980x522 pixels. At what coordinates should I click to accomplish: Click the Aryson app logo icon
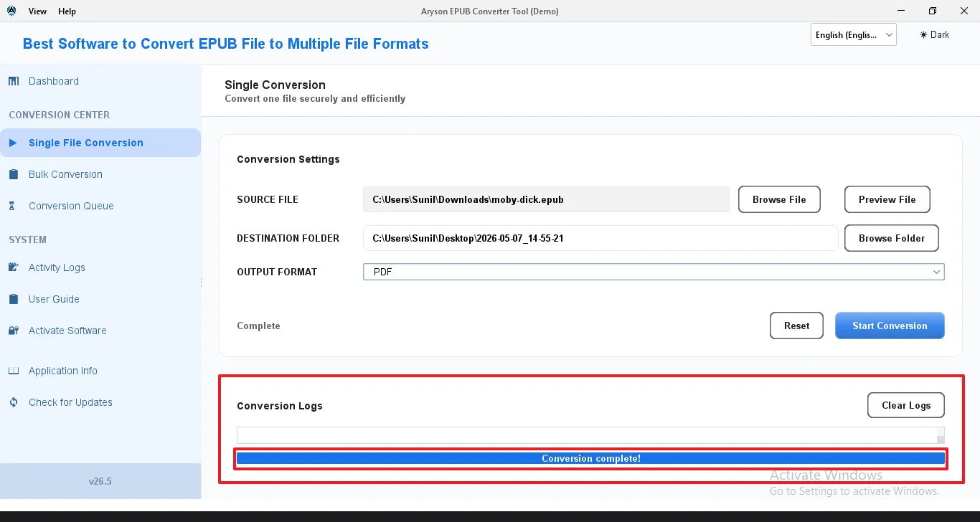click(11, 11)
